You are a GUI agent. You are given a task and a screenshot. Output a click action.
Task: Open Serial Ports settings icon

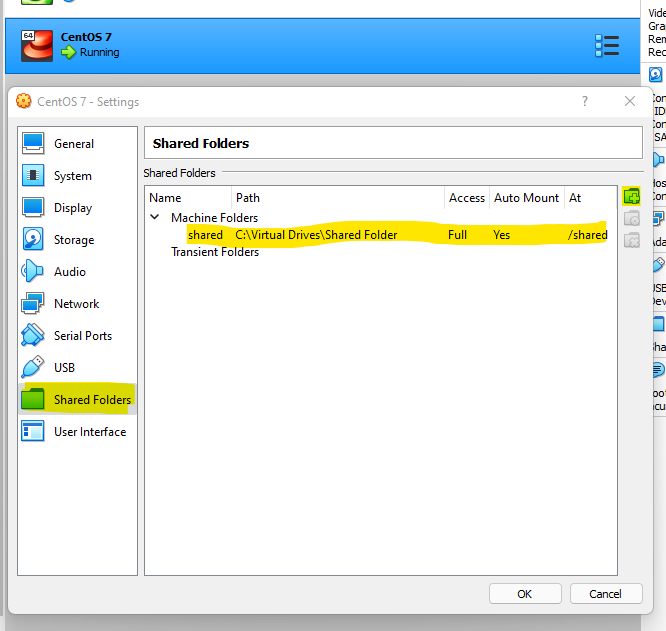(34, 336)
